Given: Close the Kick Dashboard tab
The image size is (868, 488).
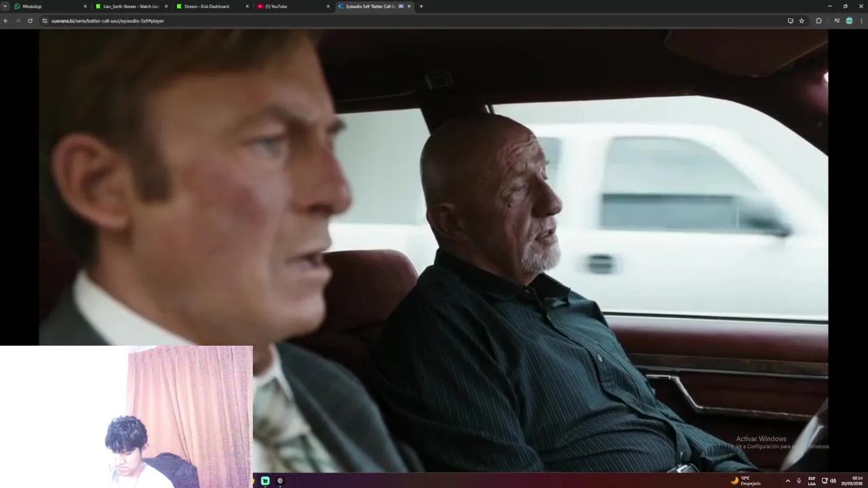Looking at the screenshot, I should coord(247,6).
